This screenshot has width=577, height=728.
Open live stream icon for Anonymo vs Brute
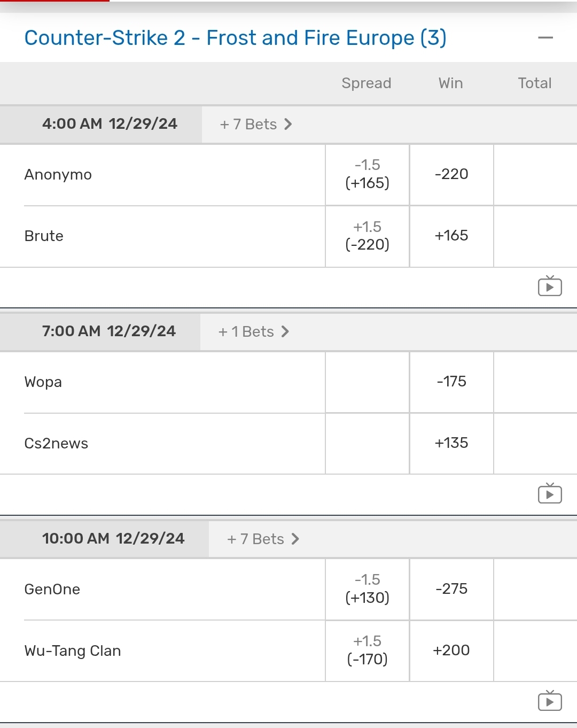click(x=550, y=286)
